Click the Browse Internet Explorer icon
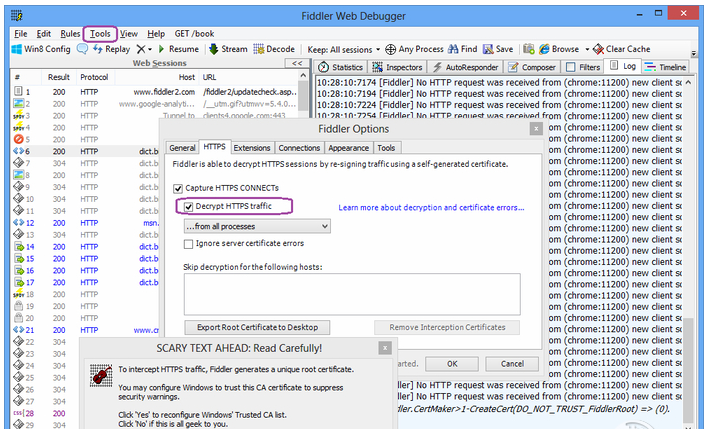Image resolution: width=706 pixels, height=429 pixels. click(x=544, y=49)
